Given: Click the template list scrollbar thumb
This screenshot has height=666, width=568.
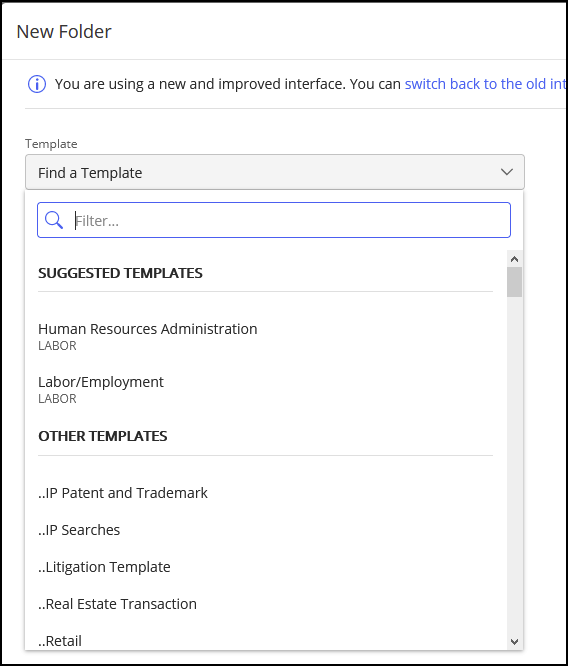Looking at the screenshot, I should (x=514, y=282).
